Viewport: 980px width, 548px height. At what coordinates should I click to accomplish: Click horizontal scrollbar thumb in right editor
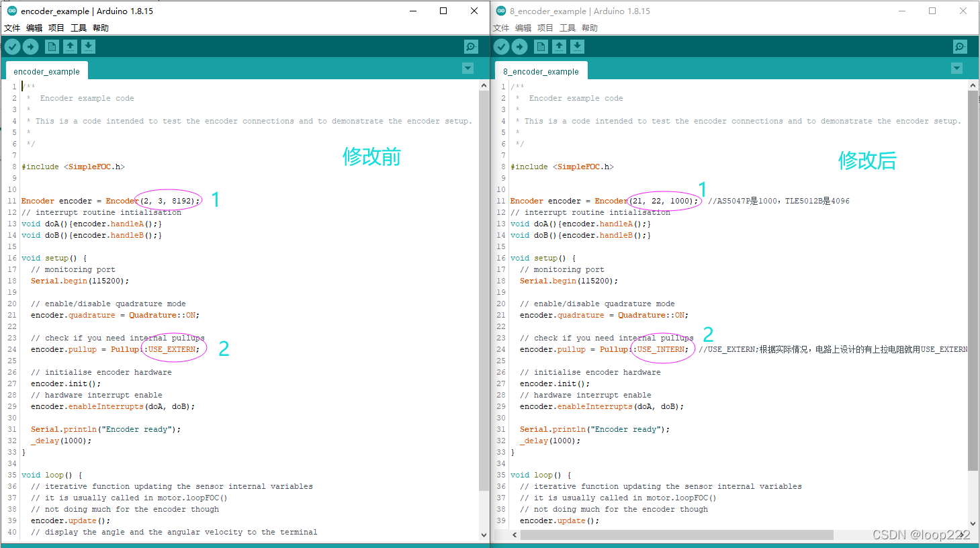[676, 535]
